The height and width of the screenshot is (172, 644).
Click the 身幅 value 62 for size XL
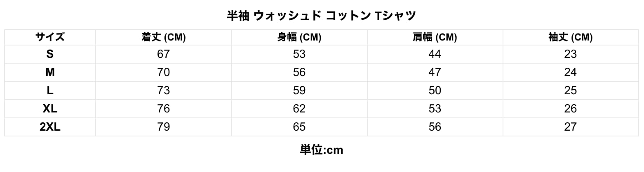coord(299,109)
